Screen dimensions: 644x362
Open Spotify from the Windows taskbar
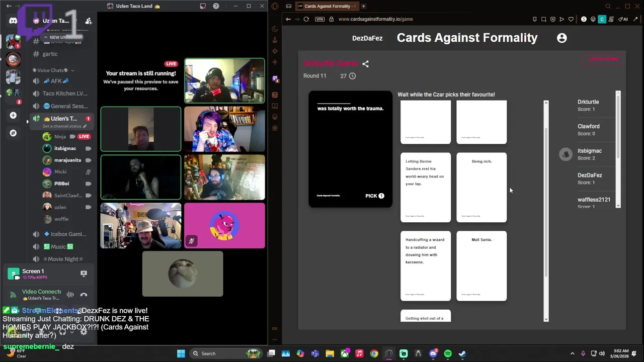448,353
